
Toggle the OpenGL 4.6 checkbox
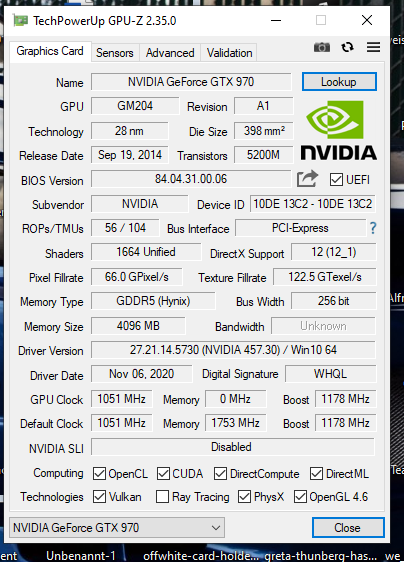300,497
